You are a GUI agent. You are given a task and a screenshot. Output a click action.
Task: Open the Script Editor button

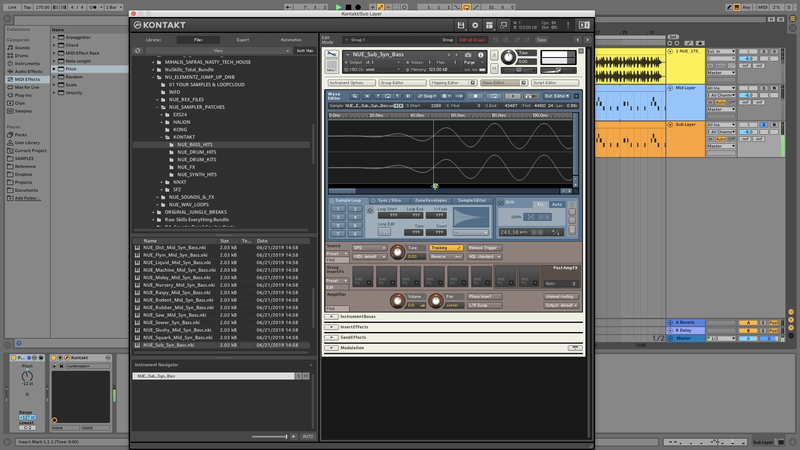point(555,83)
